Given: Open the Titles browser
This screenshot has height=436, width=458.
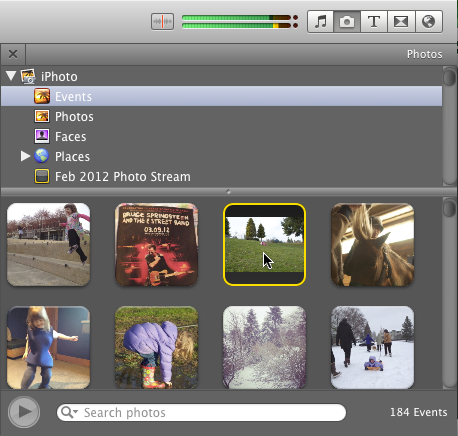Looking at the screenshot, I should (x=374, y=22).
